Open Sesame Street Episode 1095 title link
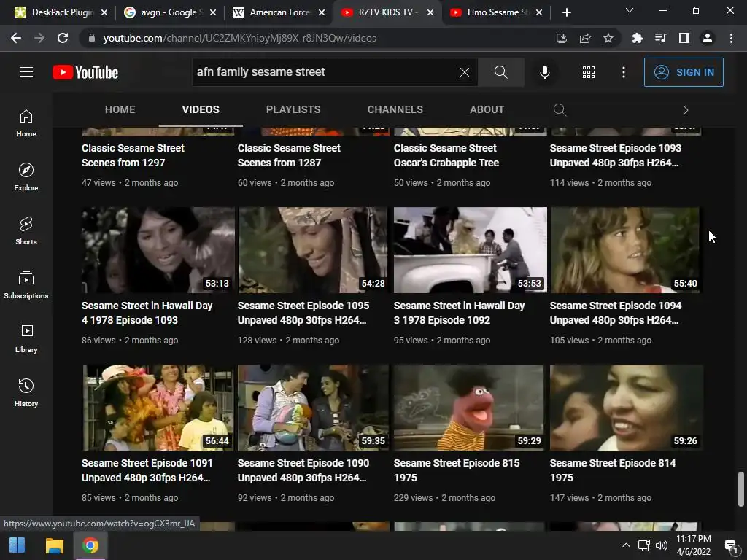The width and height of the screenshot is (747, 560). 303,313
